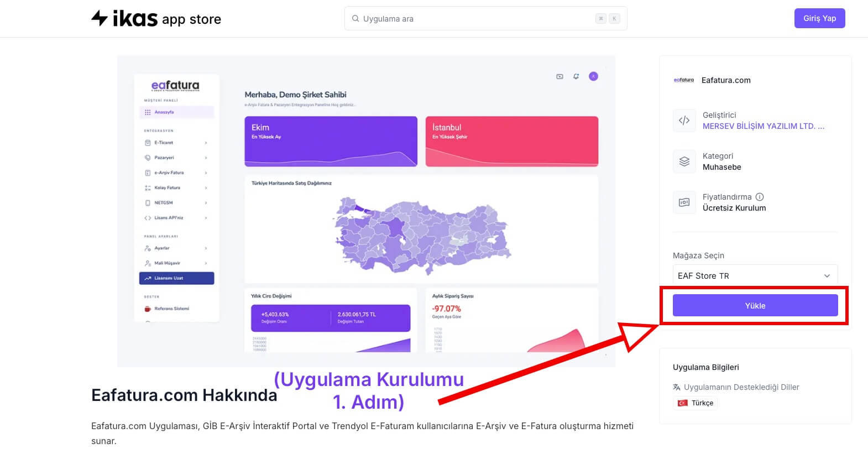Viewport: 868px width, 459px height.
Task: Expand E-Ticaret in the dashboard sidebar
Action: 176,143
